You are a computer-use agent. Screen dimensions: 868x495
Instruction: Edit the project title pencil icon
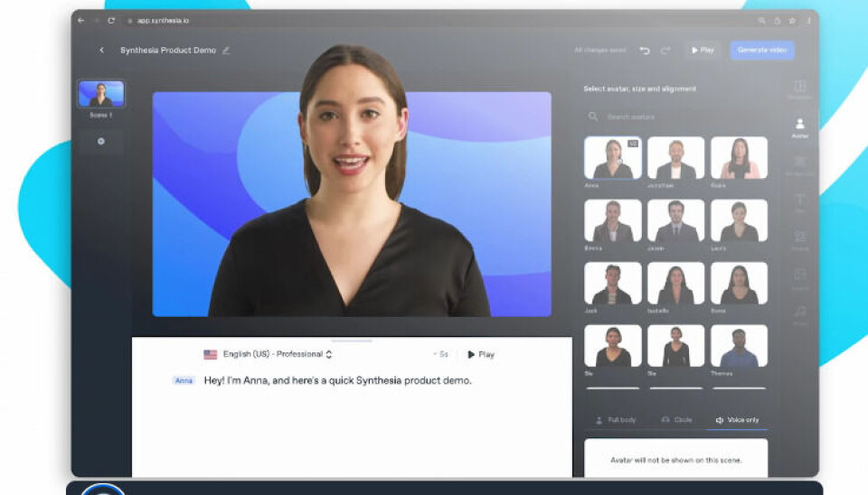coord(226,51)
